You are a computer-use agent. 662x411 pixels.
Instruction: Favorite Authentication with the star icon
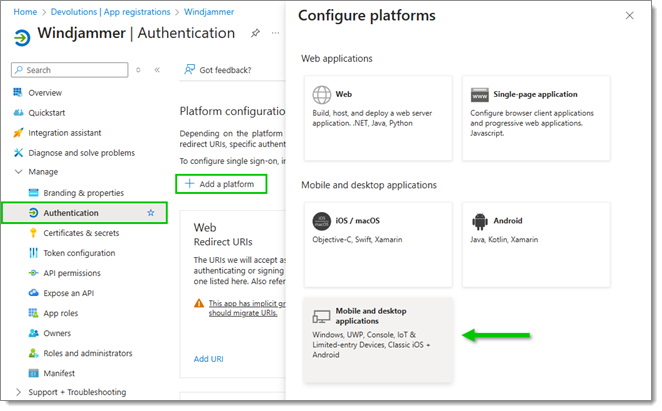pyautogui.click(x=151, y=213)
